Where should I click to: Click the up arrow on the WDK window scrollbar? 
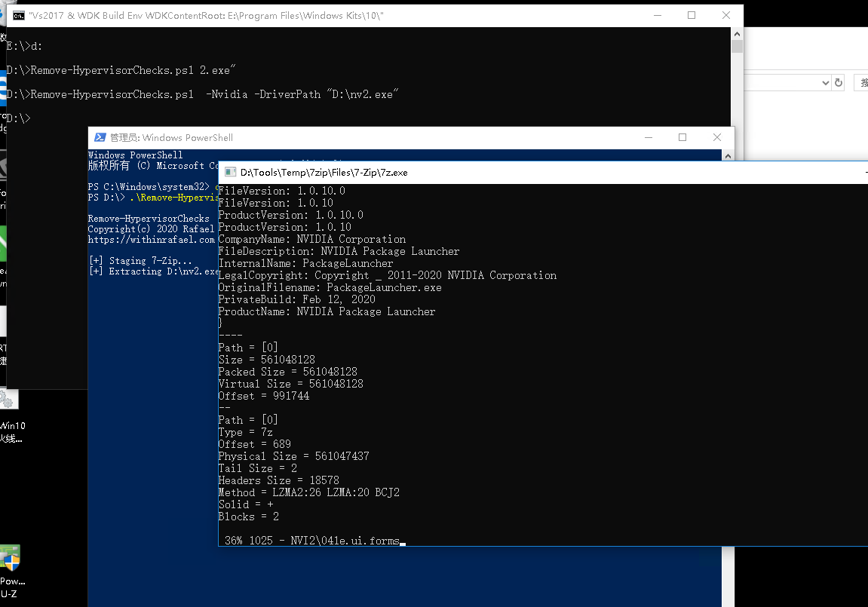(x=737, y=32)
